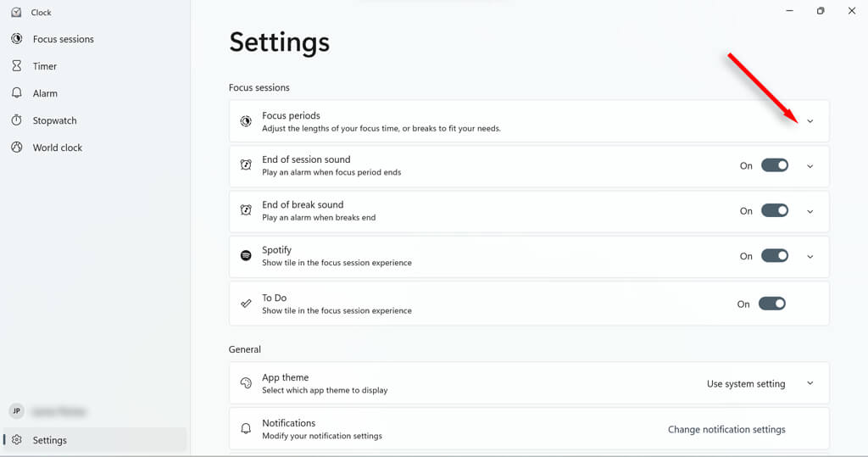
Task: Select the Stopwatch icon in sidebar
Action: pyautogui.click(x=16, y=120)
